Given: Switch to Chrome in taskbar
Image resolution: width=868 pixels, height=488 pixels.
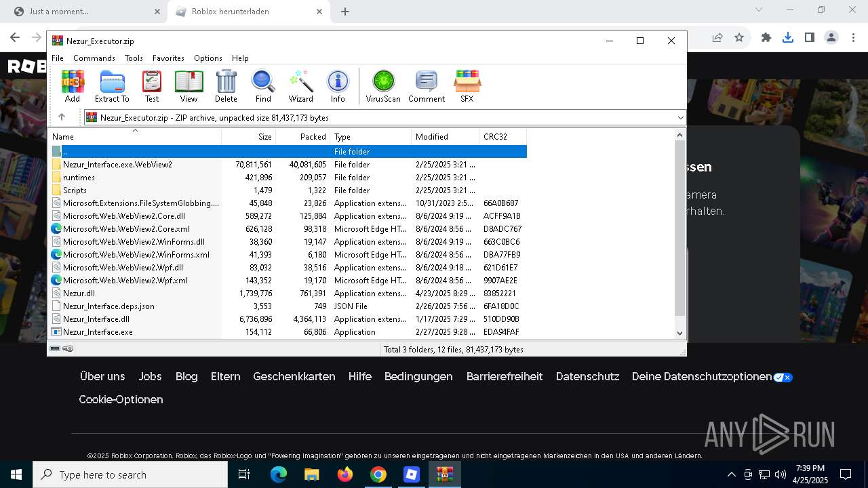Looking at the screenshot, I should [378, 474].
